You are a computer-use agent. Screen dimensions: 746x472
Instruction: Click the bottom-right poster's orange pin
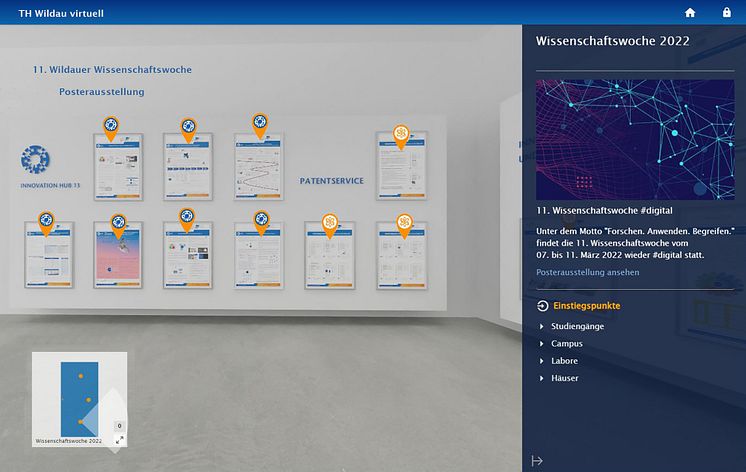click(405, 222)
